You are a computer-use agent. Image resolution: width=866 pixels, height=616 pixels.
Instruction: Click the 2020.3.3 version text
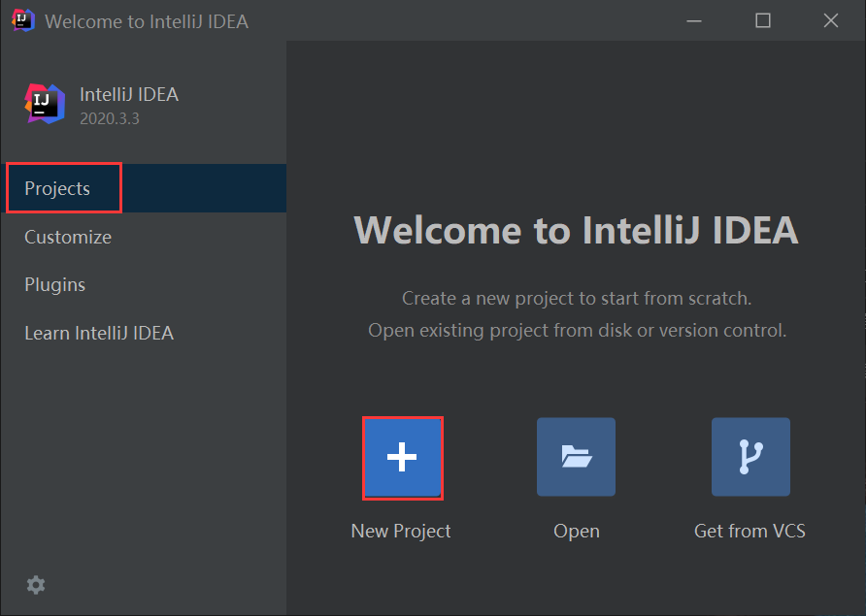[x=110, y=118]
